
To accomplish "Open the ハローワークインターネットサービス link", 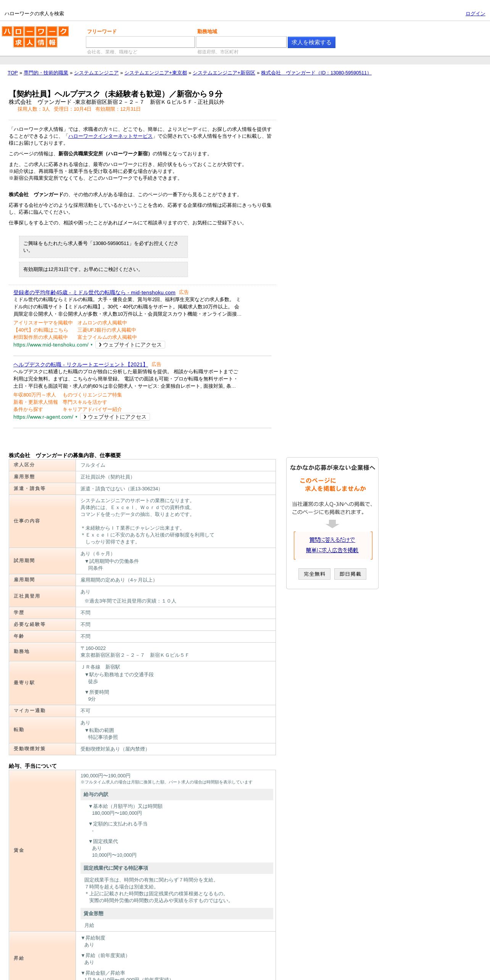I will pyautogui.click(x=110, y=136).
